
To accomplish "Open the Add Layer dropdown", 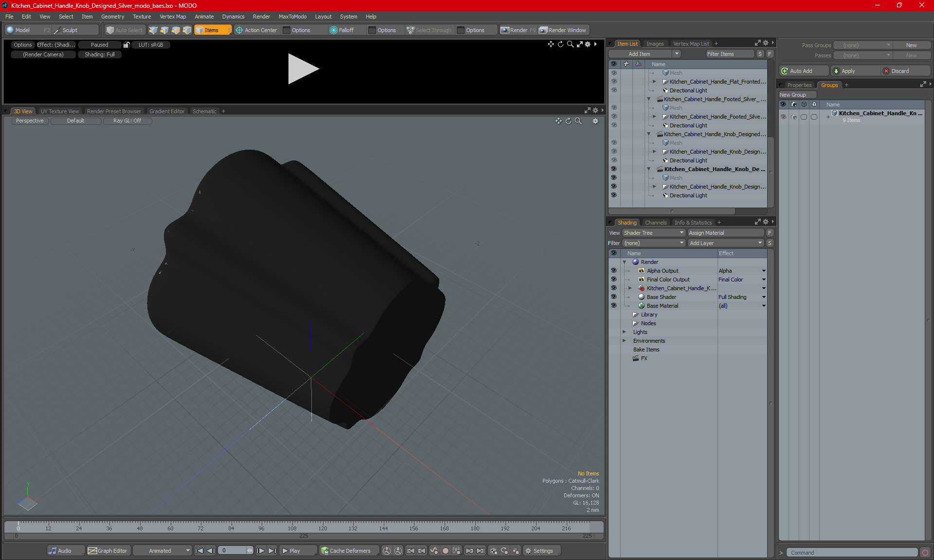I will pyautogui.click(x=726, y=243).
